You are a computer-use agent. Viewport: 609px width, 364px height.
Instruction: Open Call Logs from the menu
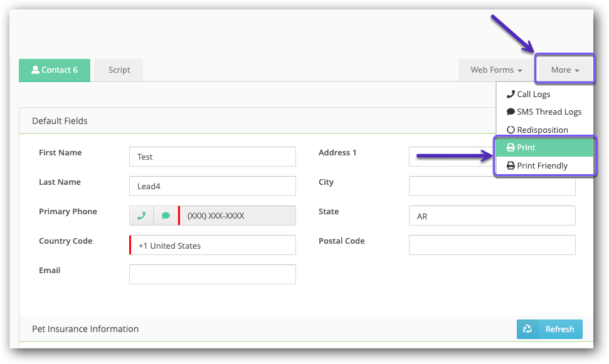533,94
